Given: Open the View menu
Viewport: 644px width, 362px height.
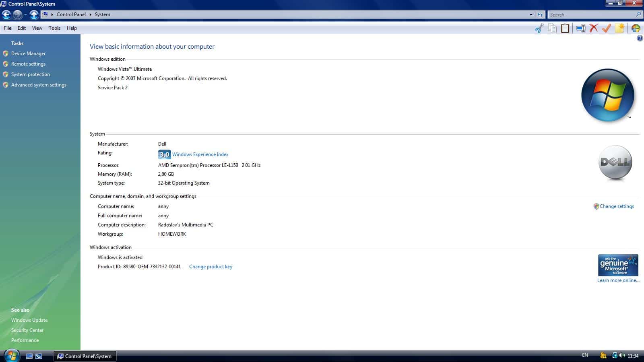Looking at the screenshot, I should [x=37, y=28].
